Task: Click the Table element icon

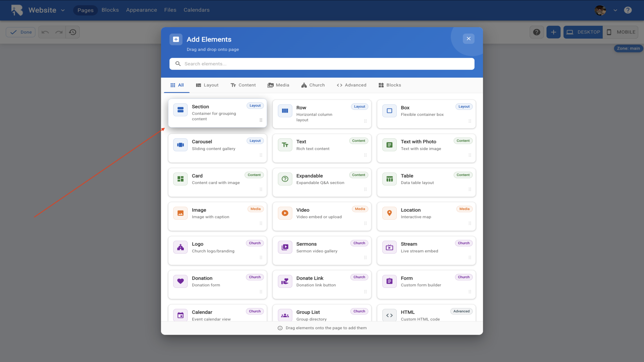Action: pos(389,179)
